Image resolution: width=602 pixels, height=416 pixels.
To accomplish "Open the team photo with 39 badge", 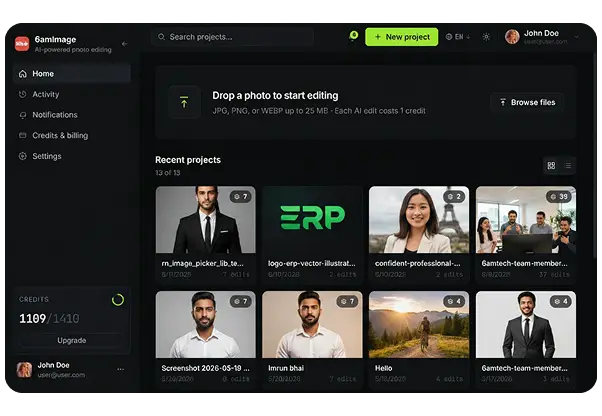I will (x=526, y=220).
